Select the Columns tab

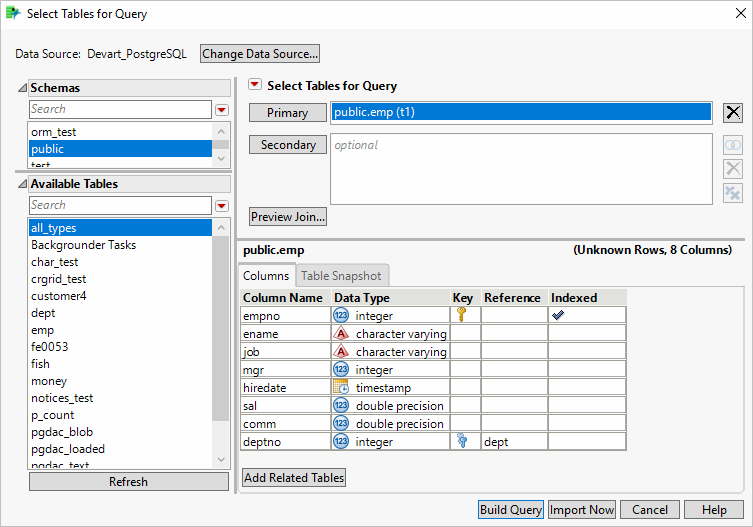[266, 276]
